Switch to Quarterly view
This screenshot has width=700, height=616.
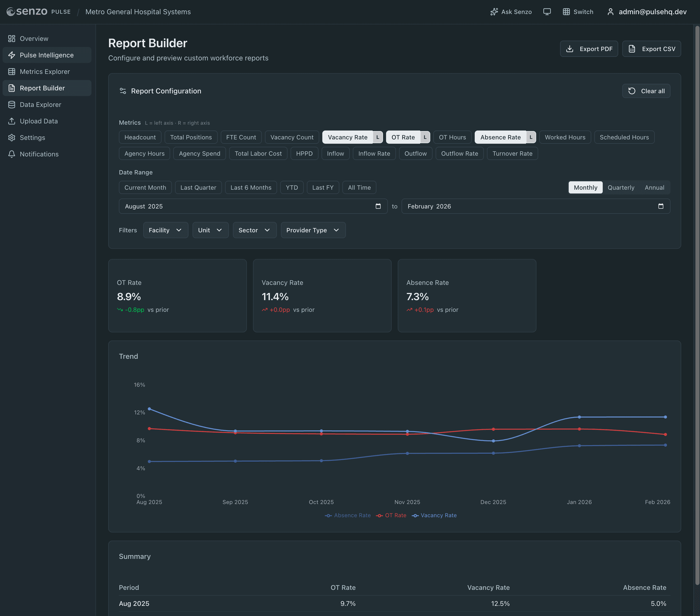(x=621, y=187)
